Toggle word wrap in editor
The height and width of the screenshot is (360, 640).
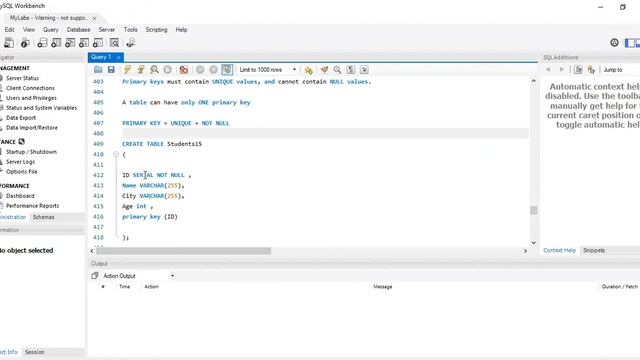click(x=364, y=70)
